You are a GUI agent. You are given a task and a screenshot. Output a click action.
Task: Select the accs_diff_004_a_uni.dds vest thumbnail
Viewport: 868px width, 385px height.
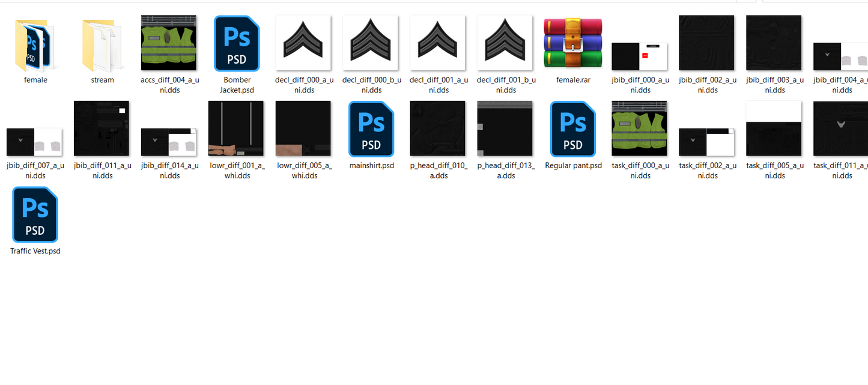click(x=169, y=43)
